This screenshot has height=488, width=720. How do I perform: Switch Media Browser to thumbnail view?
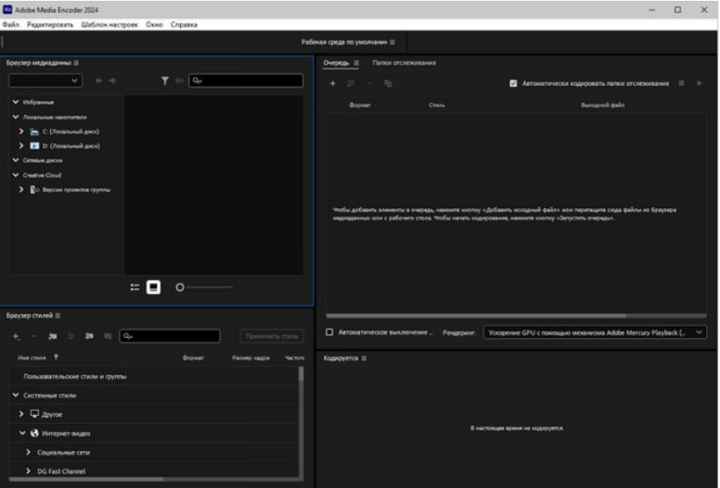pyautogui.click(x=154, y=287)
